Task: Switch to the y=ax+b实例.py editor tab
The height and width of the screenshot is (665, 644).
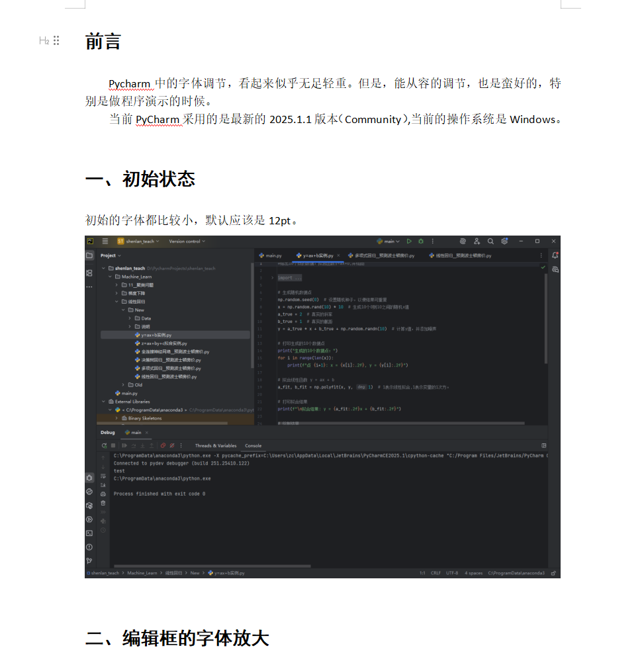Action: click(x=315, y=255)
